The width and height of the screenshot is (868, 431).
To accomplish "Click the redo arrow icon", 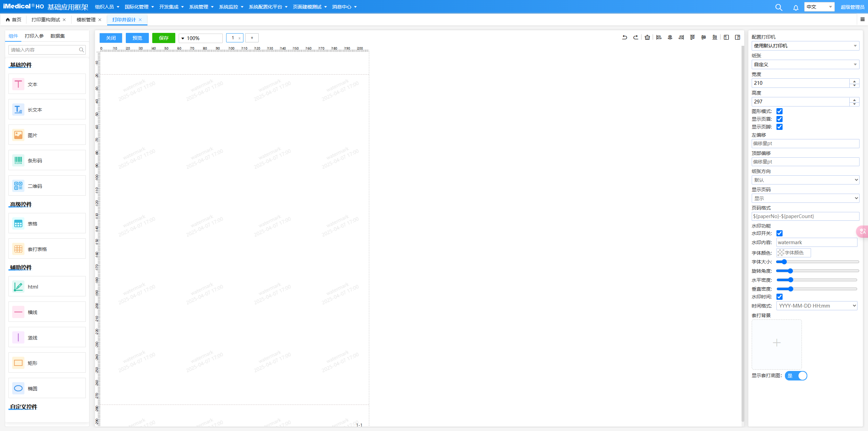I will tap(636, 37).
